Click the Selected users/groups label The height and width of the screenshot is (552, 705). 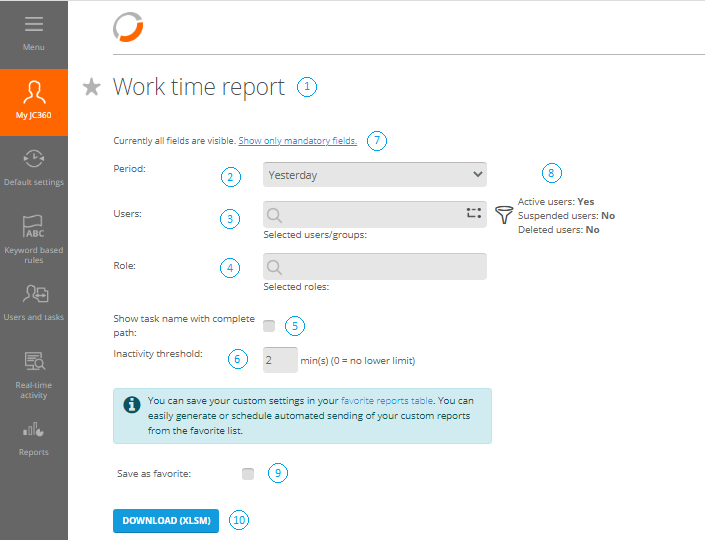pos(315,235)
